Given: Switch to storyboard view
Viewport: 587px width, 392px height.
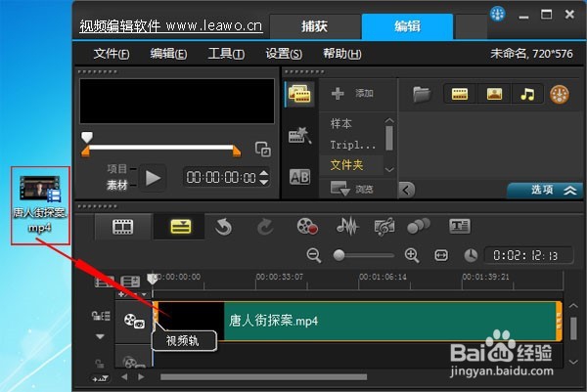Looking at the screenshot, I should coord(123,227).
